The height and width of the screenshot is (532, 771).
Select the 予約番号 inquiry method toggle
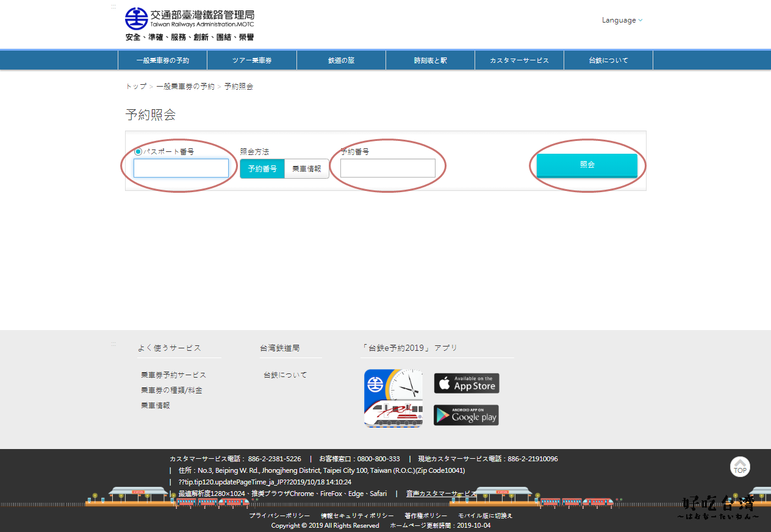click(262, 169)
